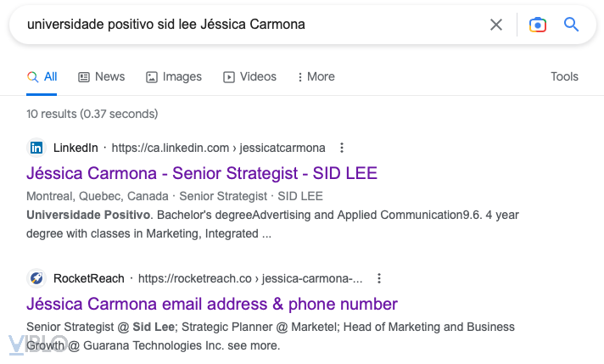This screenshot has width=604, height=364.
Task: Clear the search box with X icon
Action: [496, 25]
